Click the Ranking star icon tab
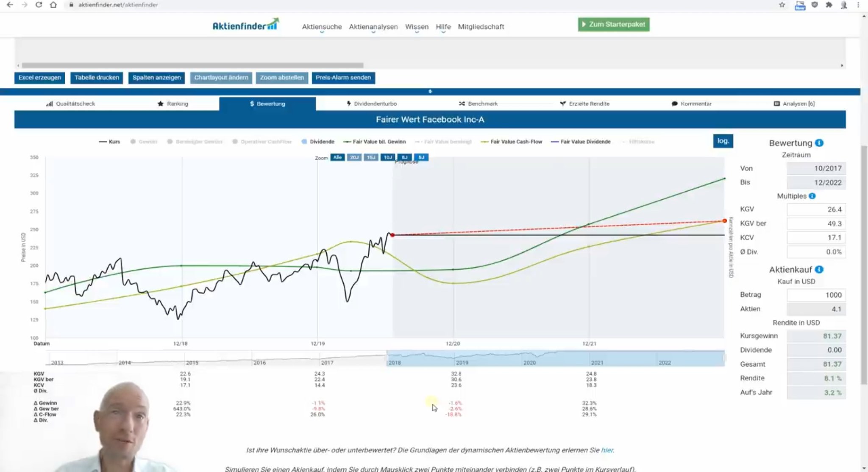 (x=172, y=103)
